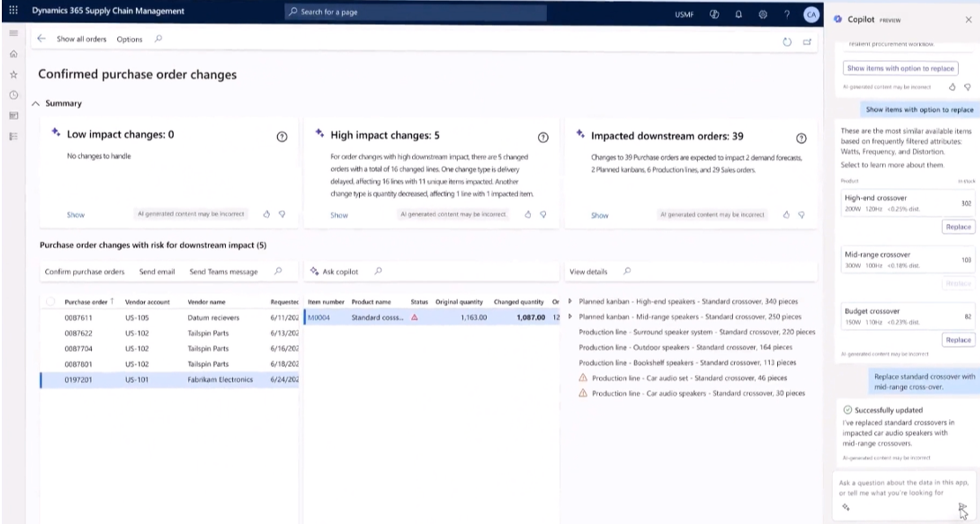Click Send Teams message action
Viewport: 980px width, 524px height.
tap(223, 272)
